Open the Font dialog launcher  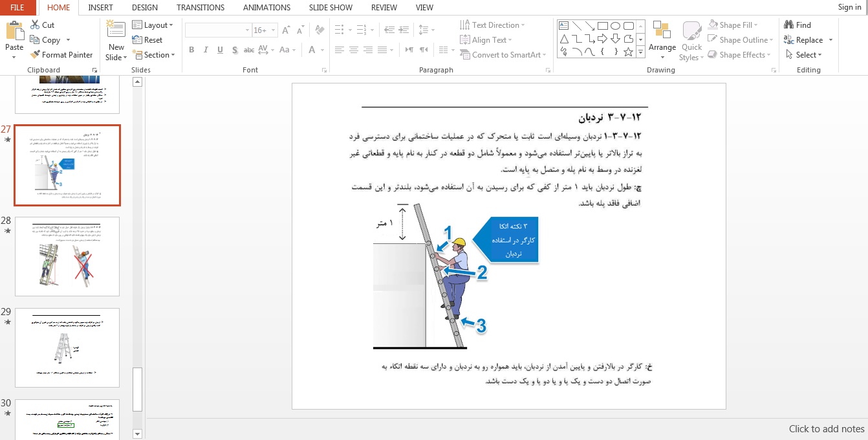click(325, 70)
